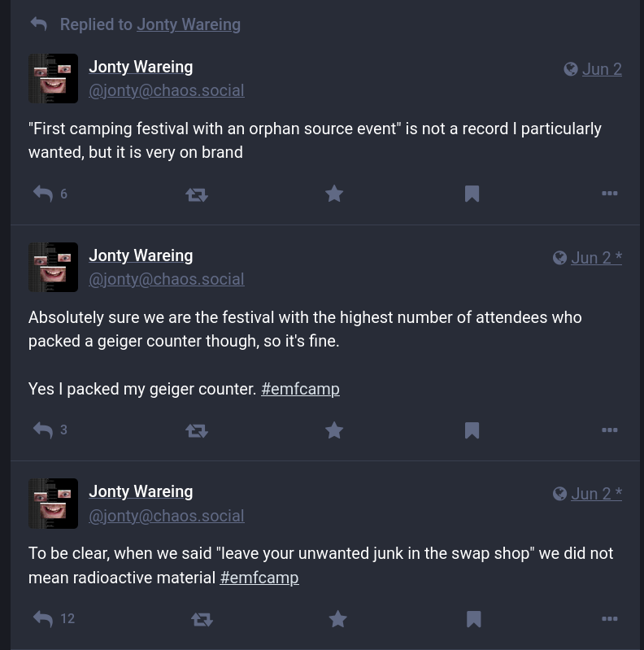Boost the orphan source event post
Image resolution: width=644 pixels, height=650 pixels.
pos(197,194)
